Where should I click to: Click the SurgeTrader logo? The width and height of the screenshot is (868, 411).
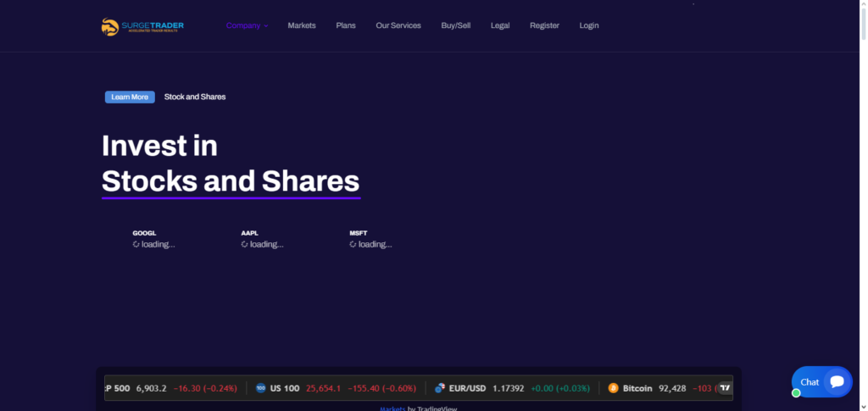[142, 26]
